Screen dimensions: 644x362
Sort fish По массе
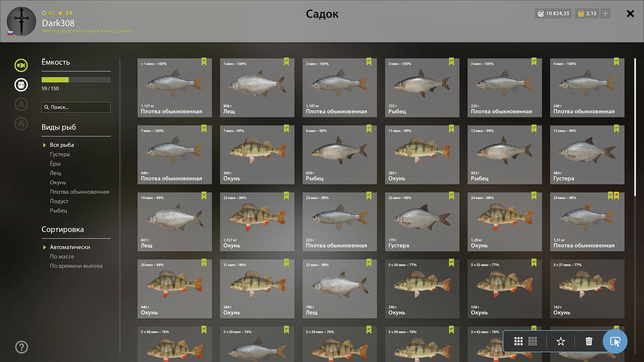pos(62,257)
